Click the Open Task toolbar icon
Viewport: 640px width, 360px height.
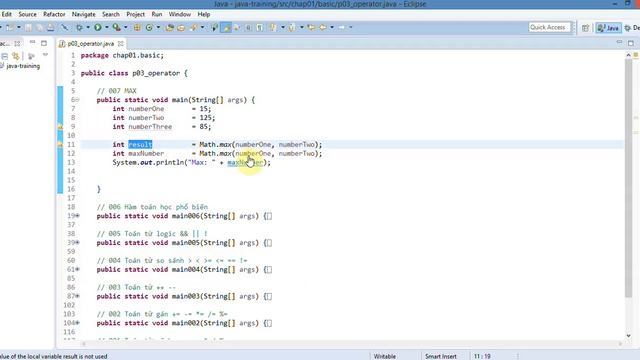(x=181, y=27)
